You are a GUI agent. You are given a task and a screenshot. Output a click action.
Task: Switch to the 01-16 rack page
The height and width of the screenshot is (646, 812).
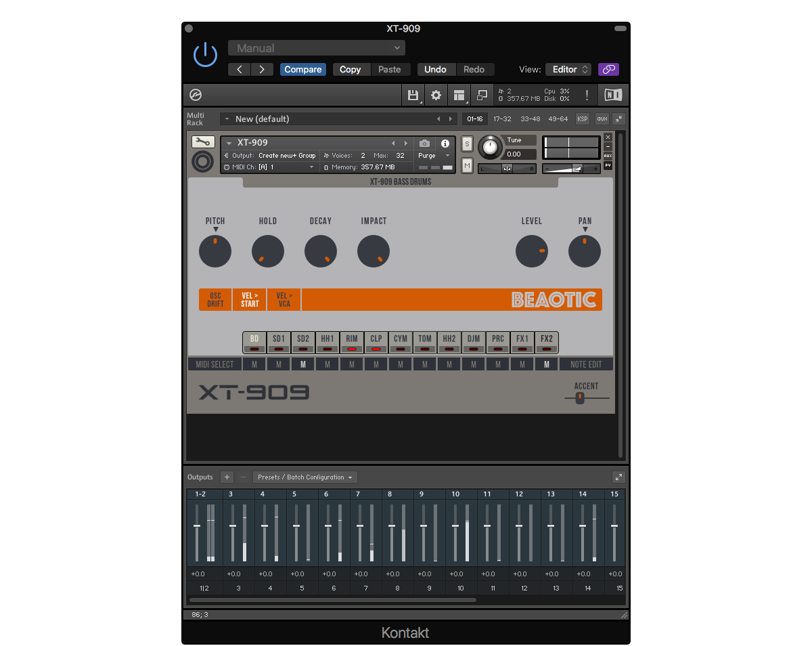475,119
